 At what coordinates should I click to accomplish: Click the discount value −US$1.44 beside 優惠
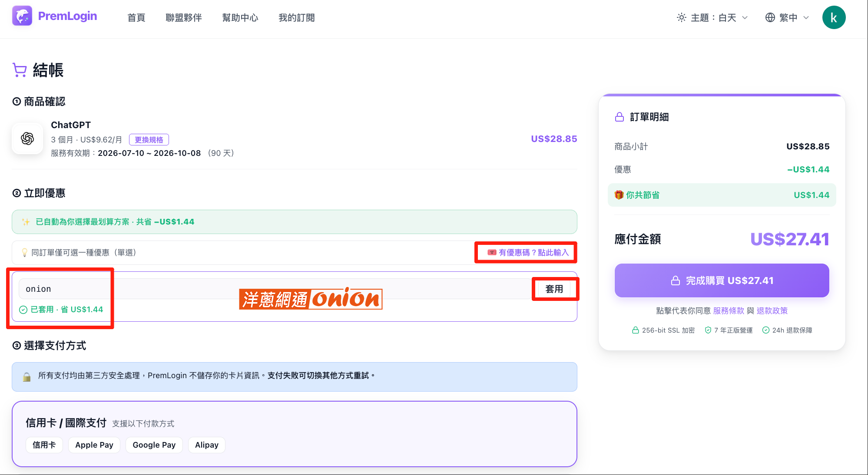point(808,169)
